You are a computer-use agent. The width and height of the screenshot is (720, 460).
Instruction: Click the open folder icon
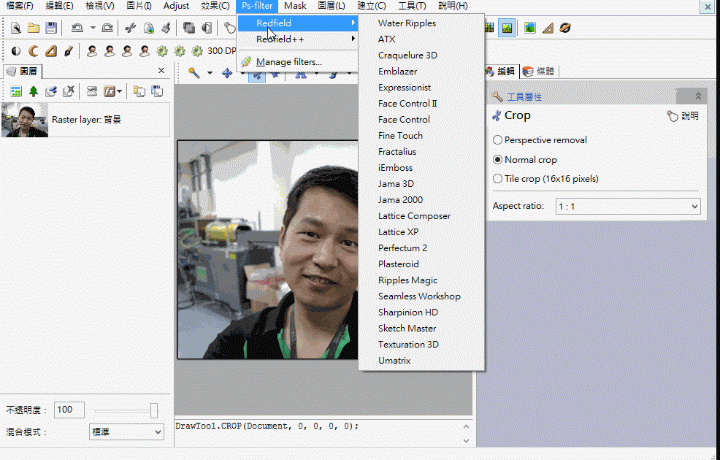tap(33, 28)
